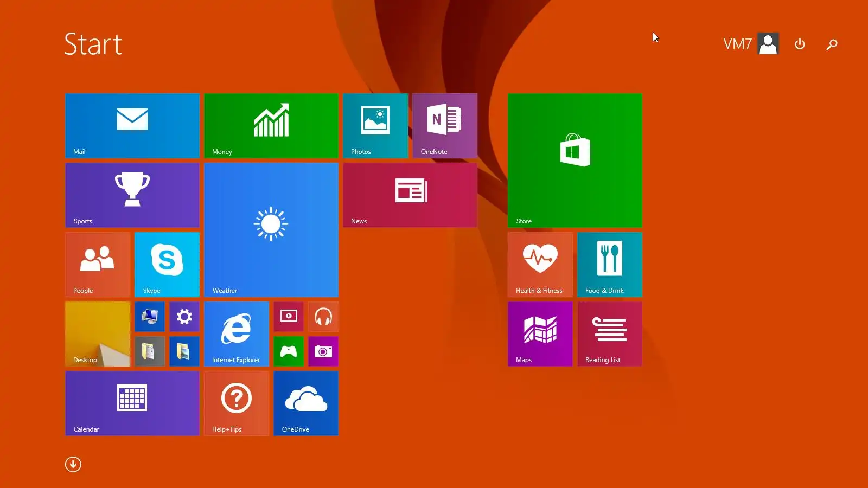The height and width of the screenshot is (488, 868).
Task: Open the power options button
Action: pos(800,44)
